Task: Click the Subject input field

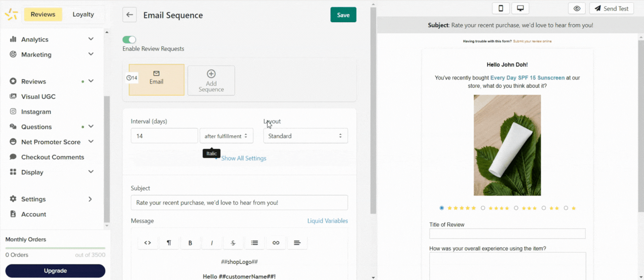Action: tap(239, 203)
